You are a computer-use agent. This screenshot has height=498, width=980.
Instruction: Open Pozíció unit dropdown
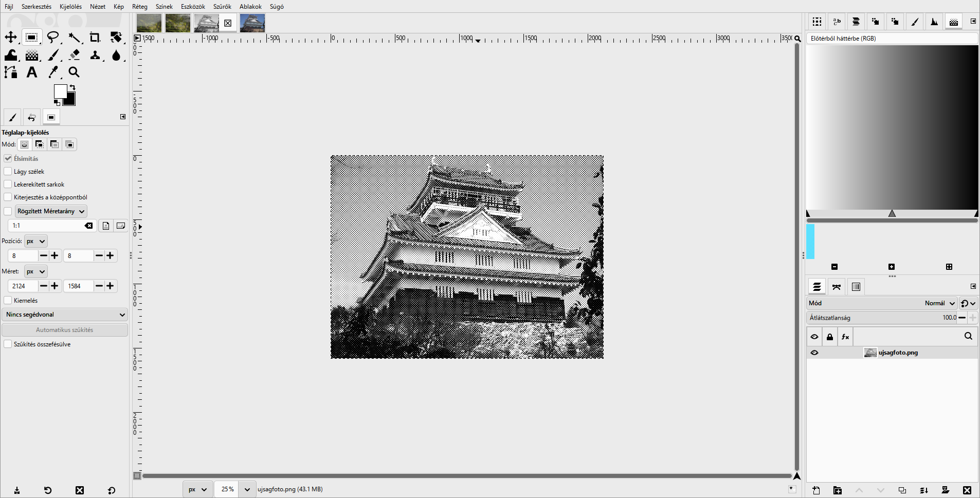[x=35, y=241]
